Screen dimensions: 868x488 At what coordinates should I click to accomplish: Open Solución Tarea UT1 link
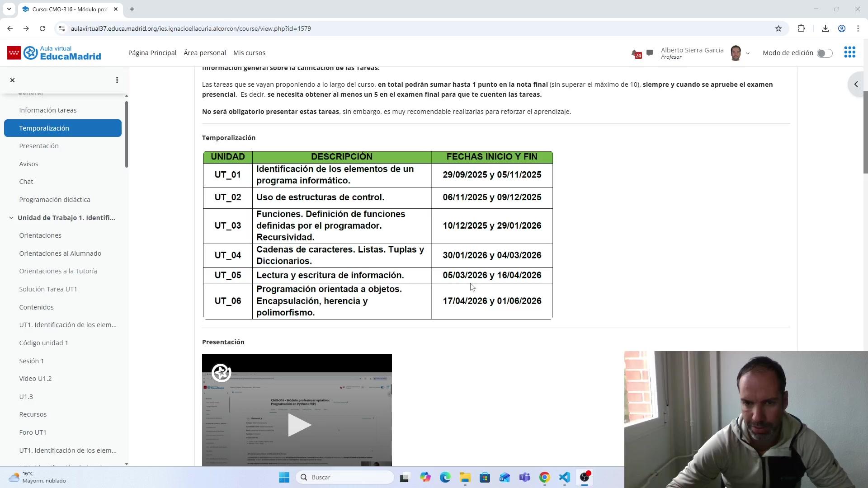point(48,289)
